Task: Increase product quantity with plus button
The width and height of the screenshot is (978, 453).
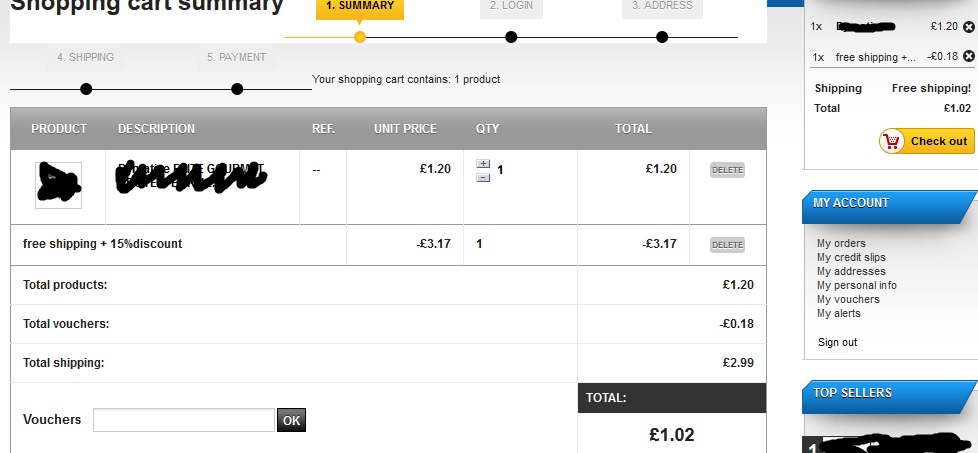Action: pos(483,164)
